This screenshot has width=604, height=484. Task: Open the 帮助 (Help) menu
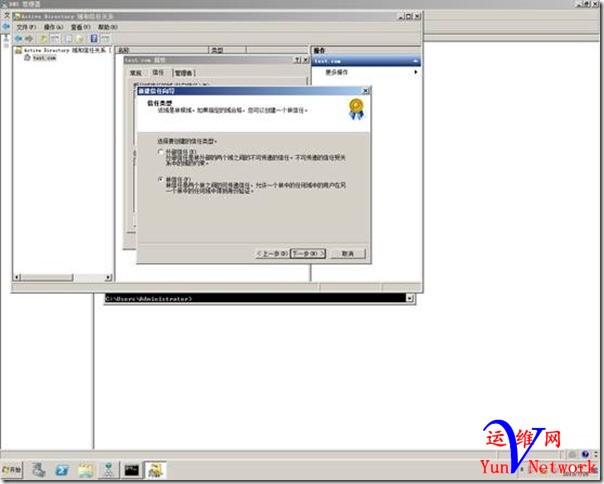pyautogui.click(x=107, y=27)
